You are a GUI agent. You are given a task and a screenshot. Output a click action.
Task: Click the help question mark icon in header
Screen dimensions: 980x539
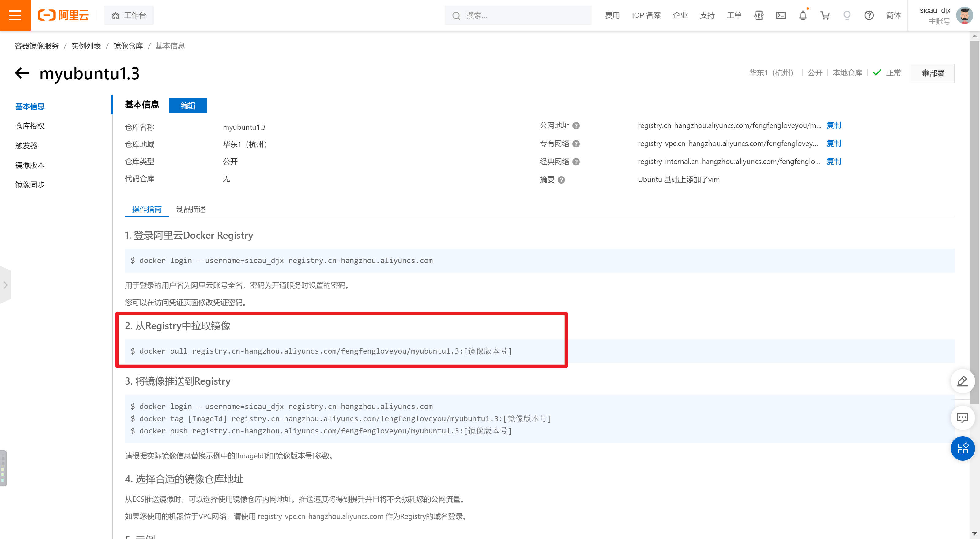869,15
